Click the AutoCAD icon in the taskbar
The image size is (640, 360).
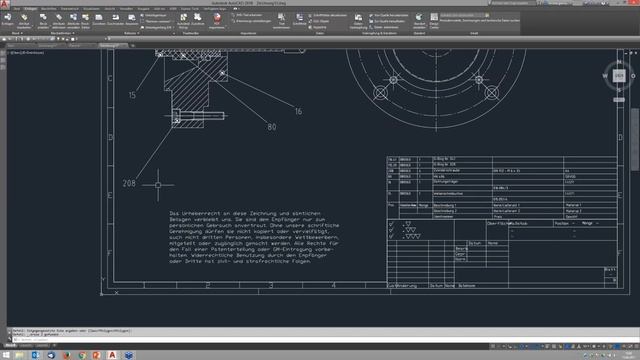[x=112, y=355]
